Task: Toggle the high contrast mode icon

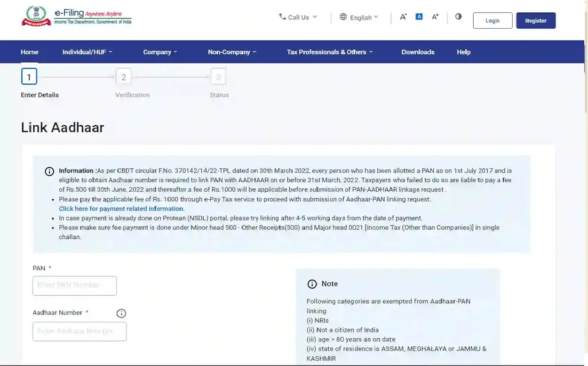Action: [458, 16]
